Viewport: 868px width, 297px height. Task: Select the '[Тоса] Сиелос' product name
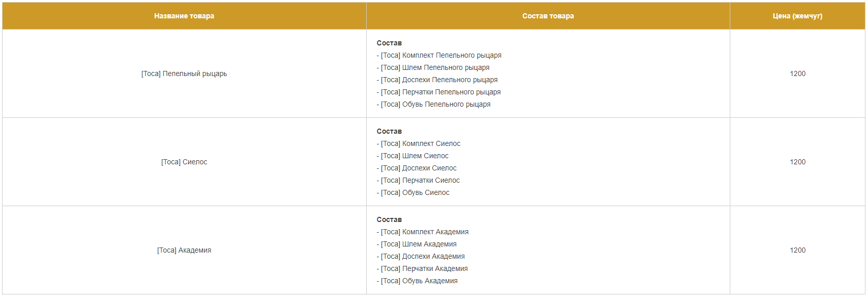[x=184, y=162]
